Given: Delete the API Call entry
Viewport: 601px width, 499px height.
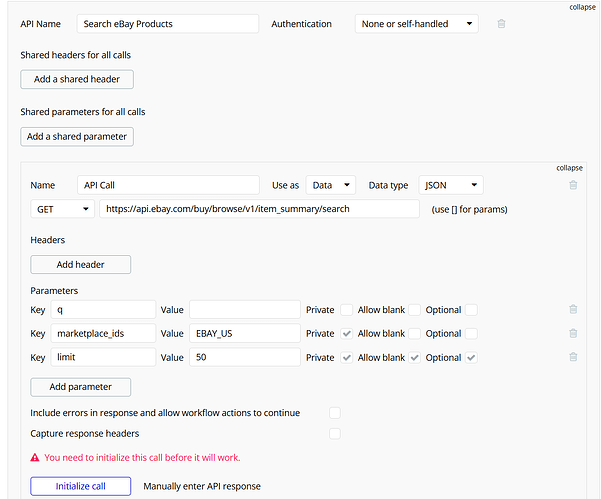Looking at the screenshot, I should point(573,185).
